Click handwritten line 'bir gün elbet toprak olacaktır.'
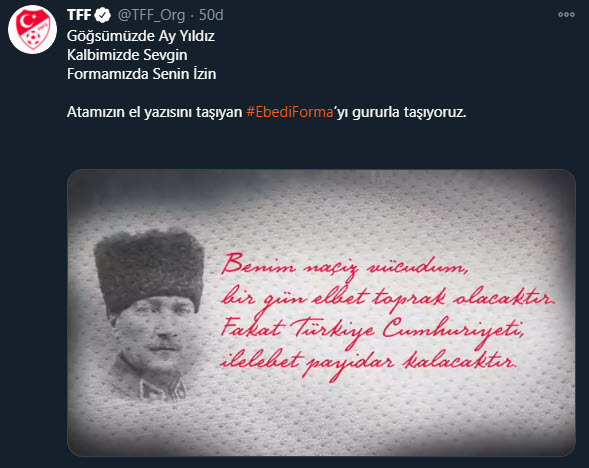The width and height of the screenshot is (589, 468). coord(388,299)
